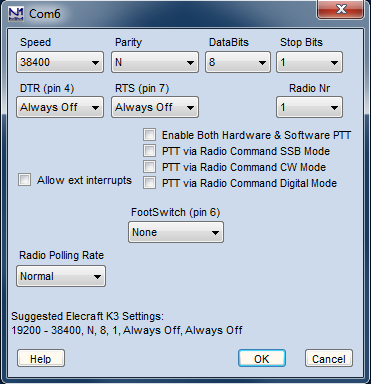
Task: Open the DataBits dropdown
Action: click(238, 62)
